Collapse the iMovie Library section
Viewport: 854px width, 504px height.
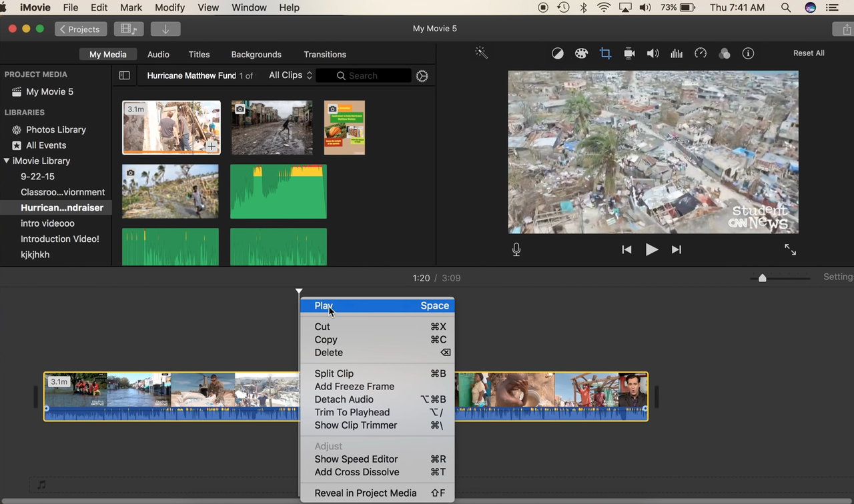(x=8, y=161)
